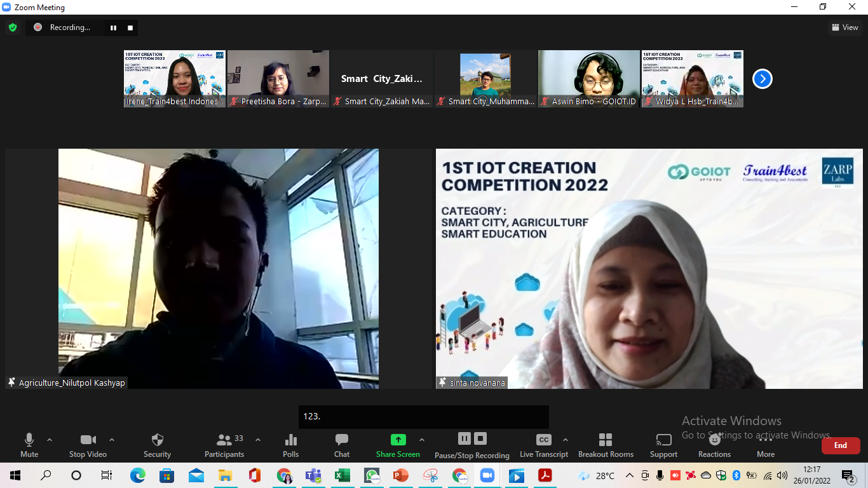Screen dimensions: 868x488
Task: Open the Chat panel
Action: pos(342,445)
